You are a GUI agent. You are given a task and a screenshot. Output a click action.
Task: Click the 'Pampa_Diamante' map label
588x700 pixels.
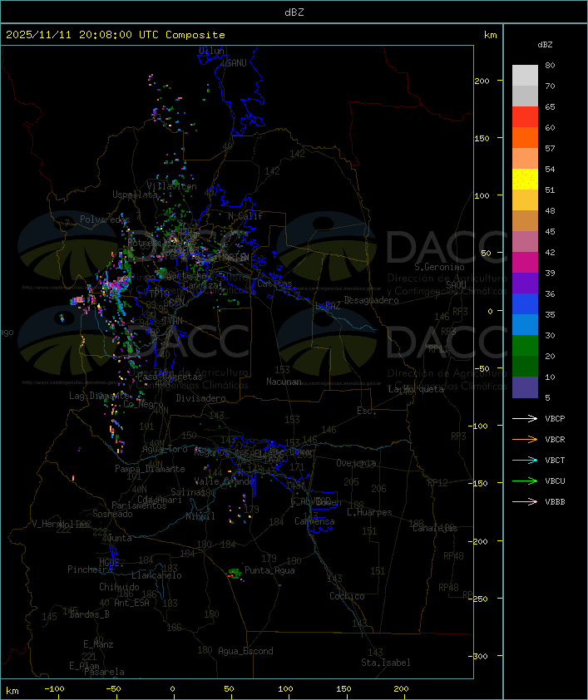(150, 469)
